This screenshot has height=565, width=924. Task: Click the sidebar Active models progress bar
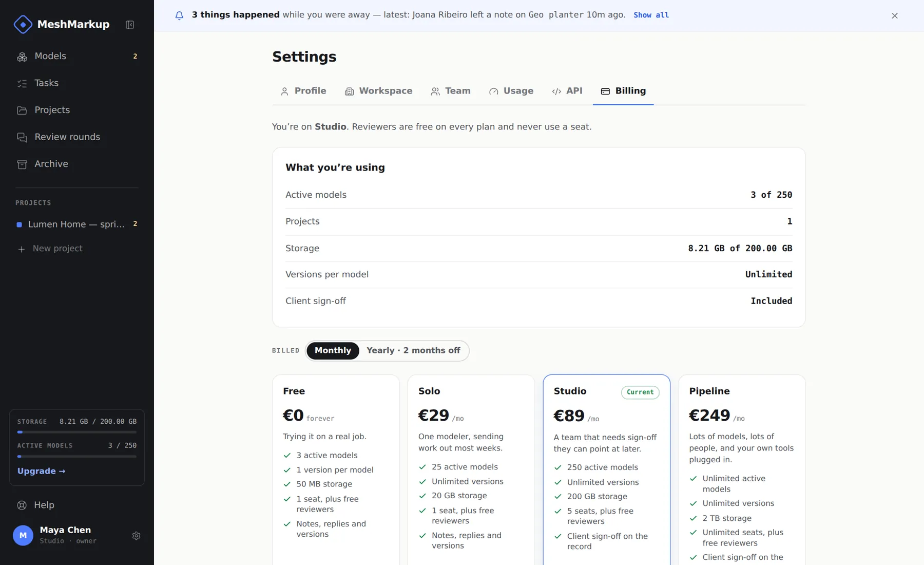pyautogui.click(x=77, y=456)
